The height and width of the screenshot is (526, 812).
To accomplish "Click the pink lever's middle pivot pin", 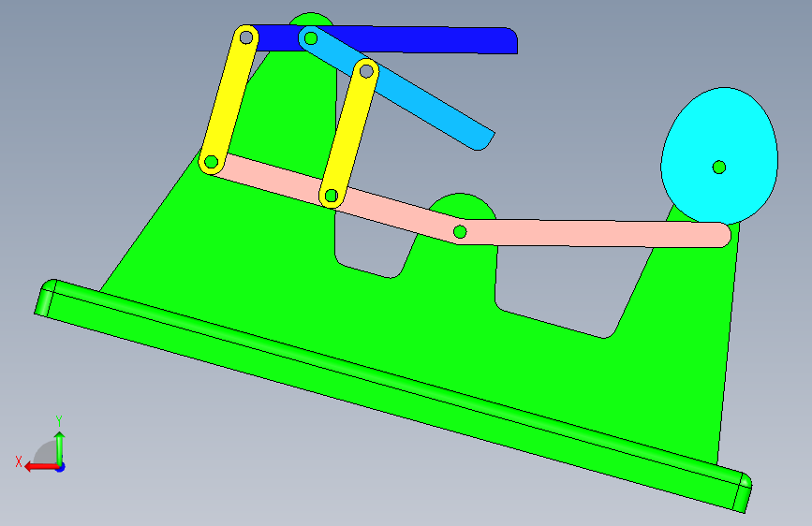I will point(460,232).
